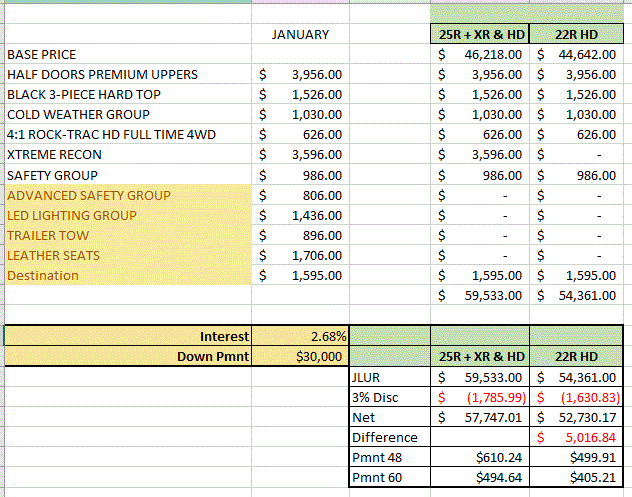
Task: Select Net value 52,730.17
Action: (x=576, y=417)
